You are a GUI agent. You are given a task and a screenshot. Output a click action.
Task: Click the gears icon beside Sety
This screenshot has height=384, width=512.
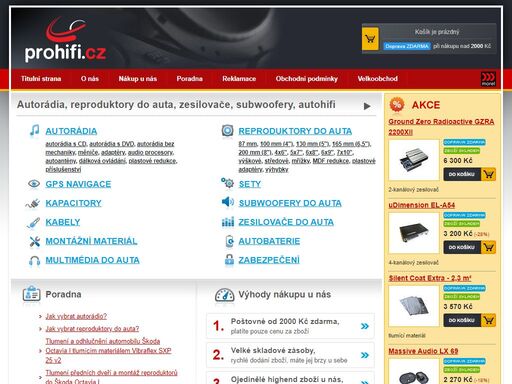tap(227, 183)
